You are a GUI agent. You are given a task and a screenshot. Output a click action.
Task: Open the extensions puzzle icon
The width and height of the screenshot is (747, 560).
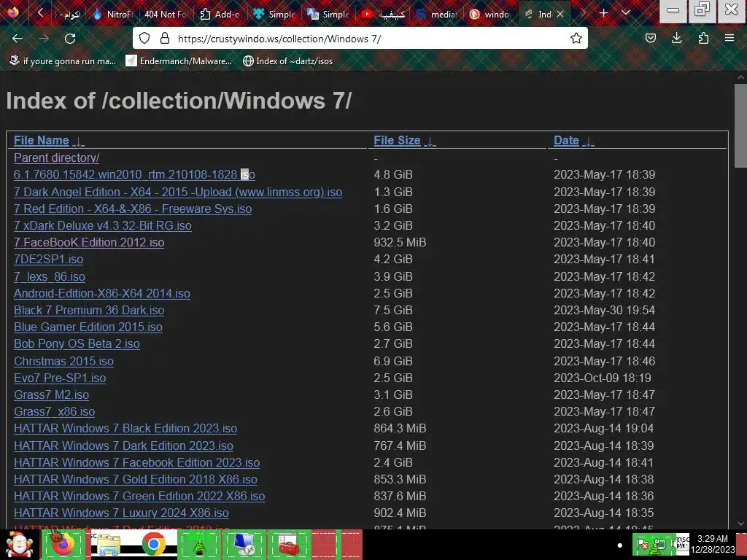click(703, 39)
